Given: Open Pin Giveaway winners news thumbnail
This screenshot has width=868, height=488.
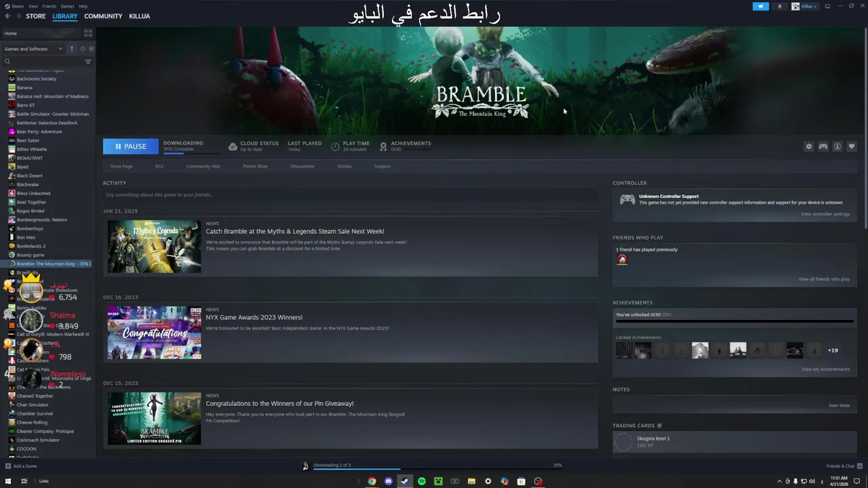Looking at the screenshot, I should [155, 418].
